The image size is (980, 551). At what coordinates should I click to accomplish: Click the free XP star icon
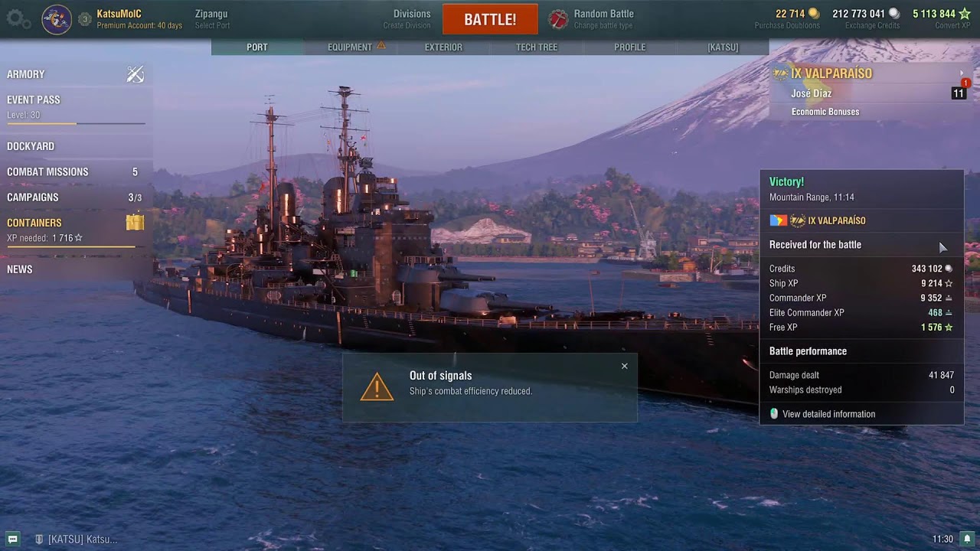click(964, 14)
